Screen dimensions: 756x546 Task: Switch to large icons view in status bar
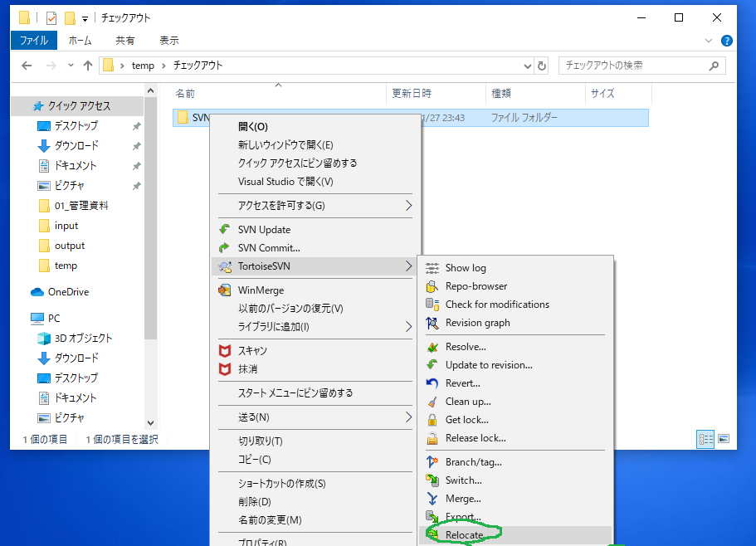(724, 439)
